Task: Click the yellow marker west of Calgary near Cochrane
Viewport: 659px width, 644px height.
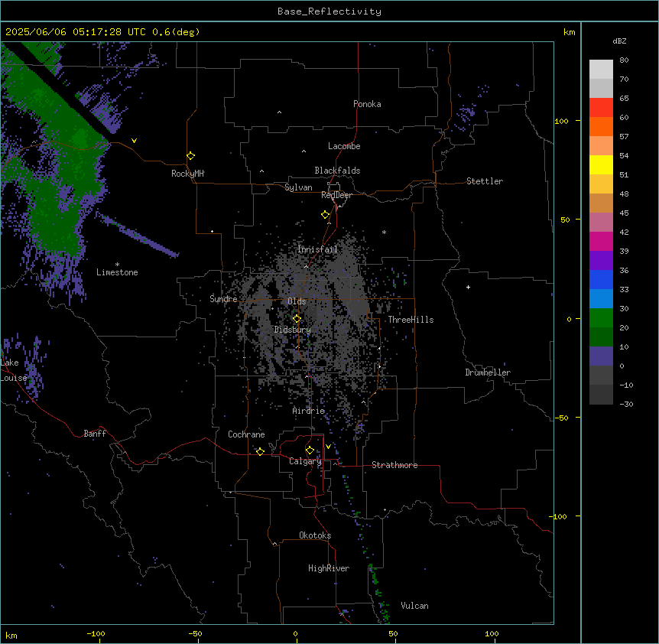Action: click(260, 451)
